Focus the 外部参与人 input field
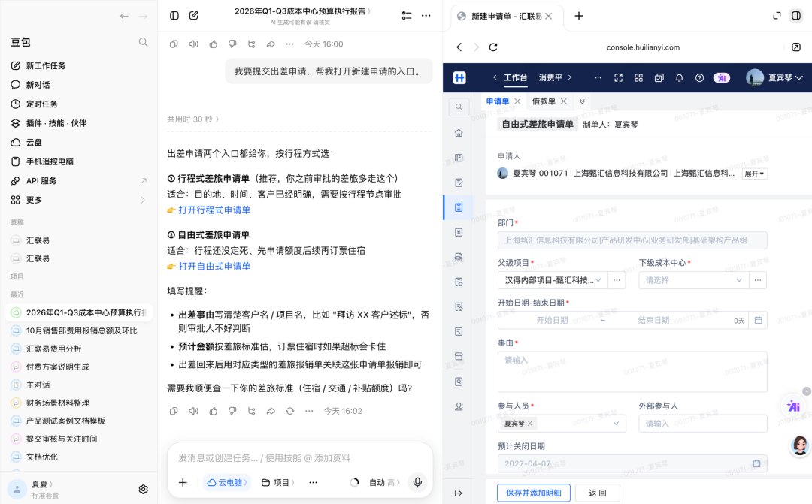 point(703,424)
